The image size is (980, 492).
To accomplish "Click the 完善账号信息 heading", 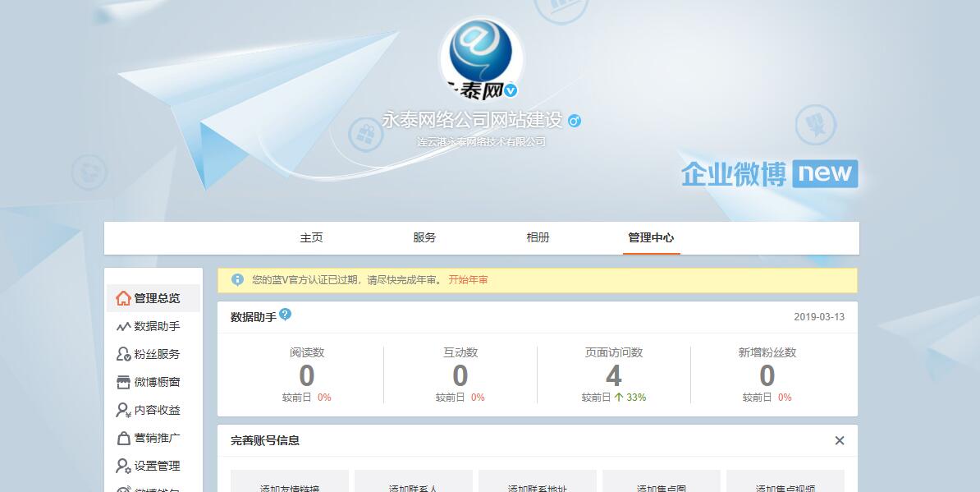I will [x=265, y=441].
